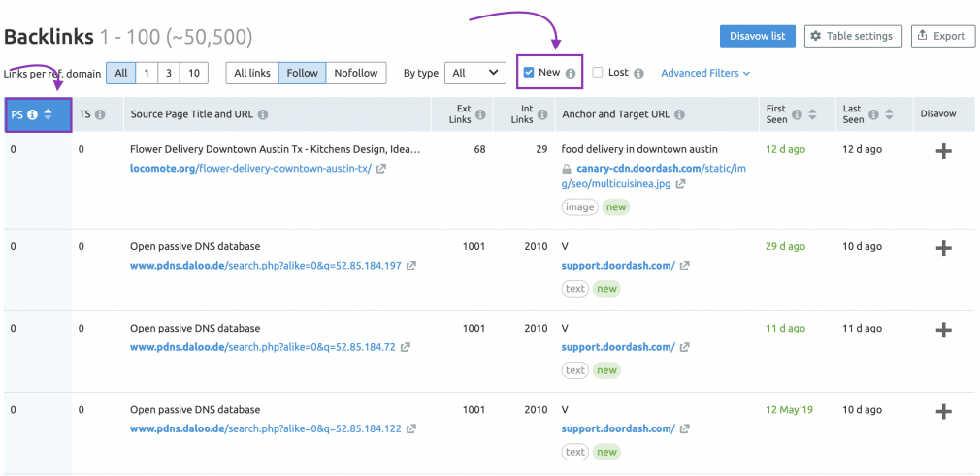Click the Int Links value 29
Screen dimensions: 980x476
point(541,150)
